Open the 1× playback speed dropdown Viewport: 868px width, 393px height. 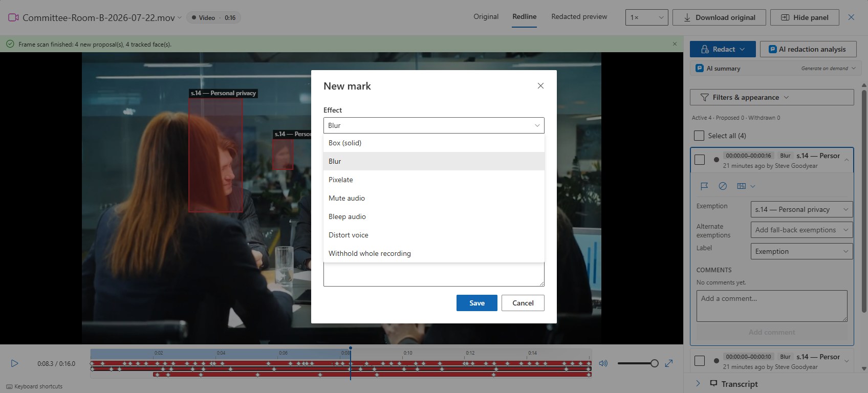647,17
